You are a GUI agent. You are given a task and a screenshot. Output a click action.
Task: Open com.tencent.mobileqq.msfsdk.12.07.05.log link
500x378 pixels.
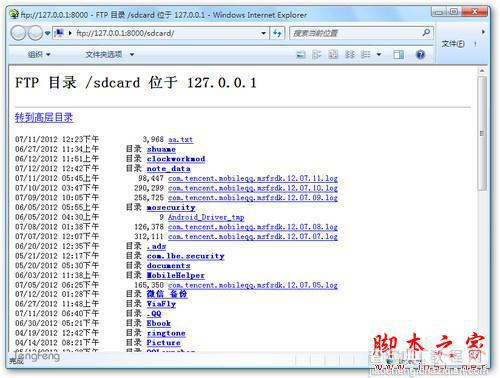click(253, 285)
